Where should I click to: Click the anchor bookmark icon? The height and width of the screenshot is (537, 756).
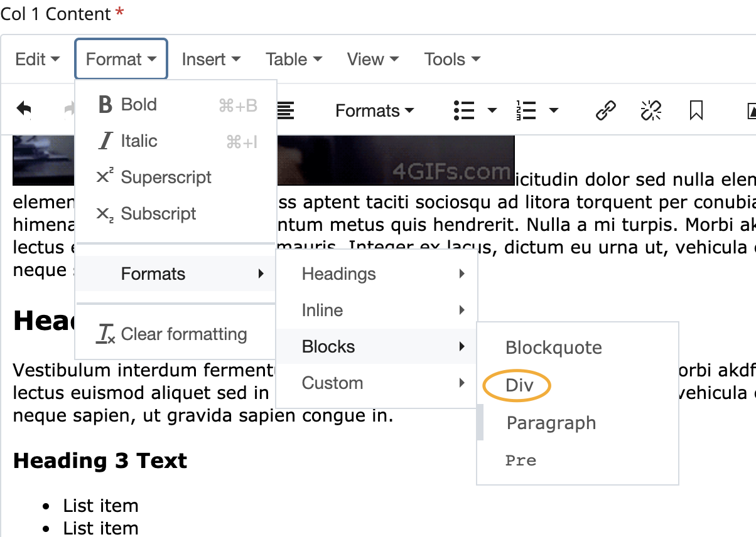click(696, 111)
